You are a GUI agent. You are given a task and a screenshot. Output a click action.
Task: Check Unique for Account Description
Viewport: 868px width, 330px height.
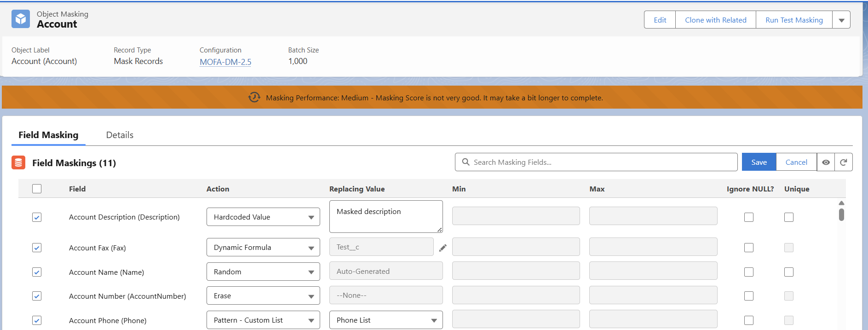[x=788, y=217]
